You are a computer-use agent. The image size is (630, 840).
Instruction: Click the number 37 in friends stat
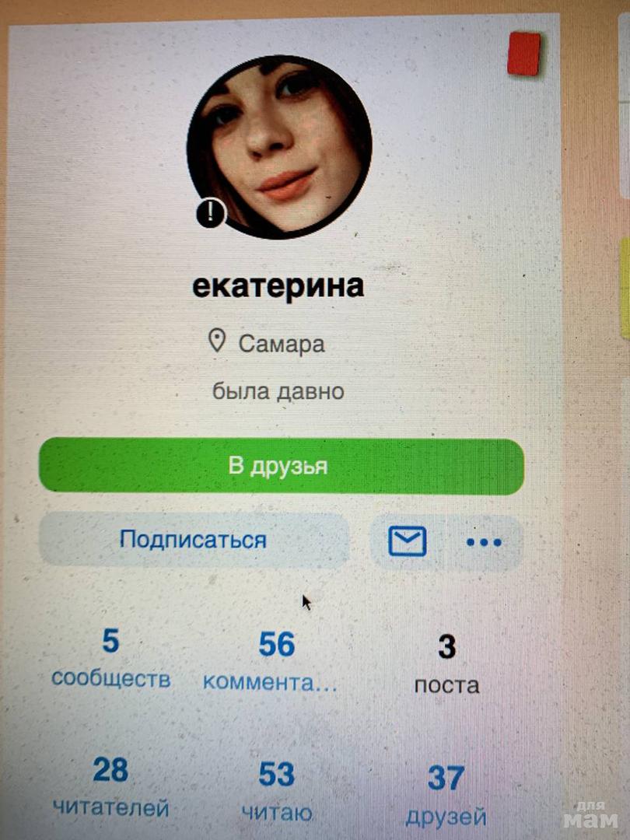[x=446, y=779]
